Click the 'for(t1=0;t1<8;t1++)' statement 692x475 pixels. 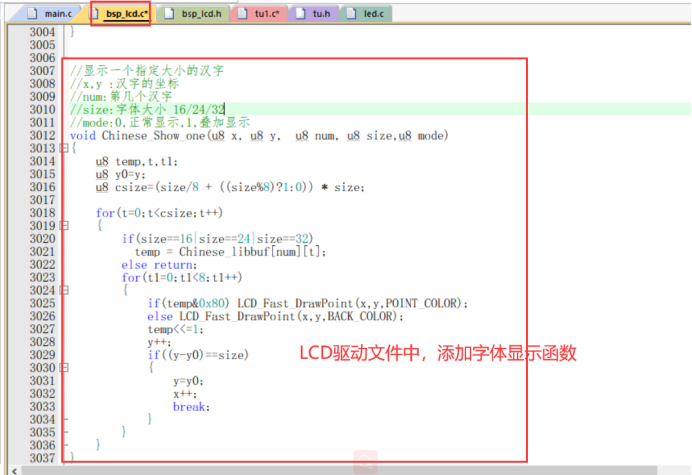point(182,278)
